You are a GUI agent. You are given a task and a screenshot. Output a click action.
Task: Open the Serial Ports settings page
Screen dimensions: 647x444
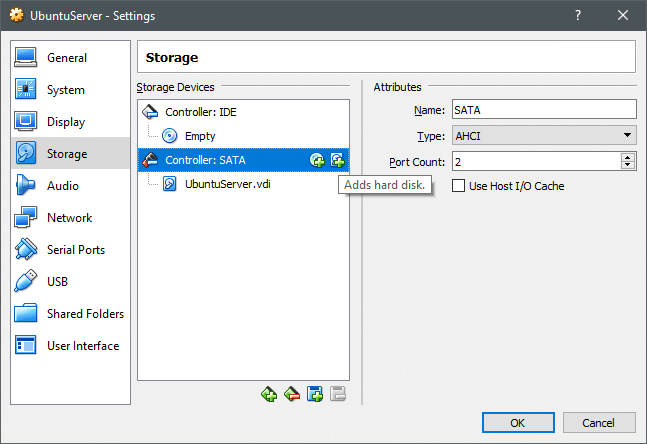pos(70,250)
